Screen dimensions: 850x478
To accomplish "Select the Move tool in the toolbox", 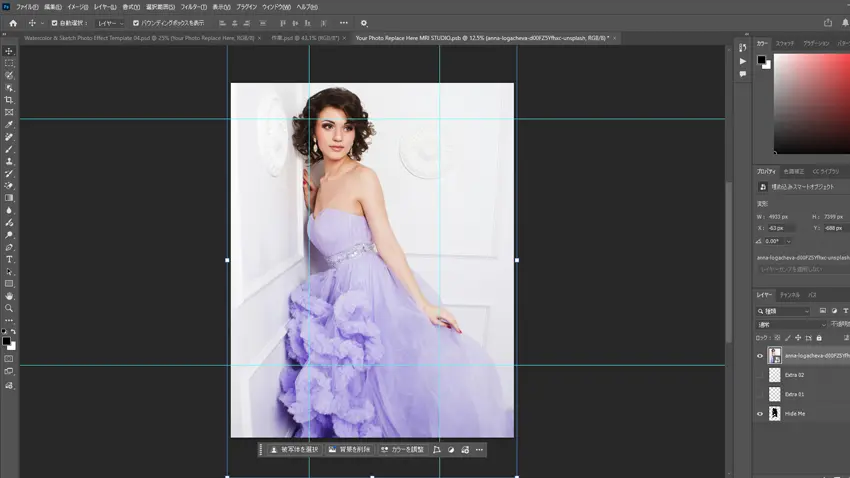I will pos(9,51).
